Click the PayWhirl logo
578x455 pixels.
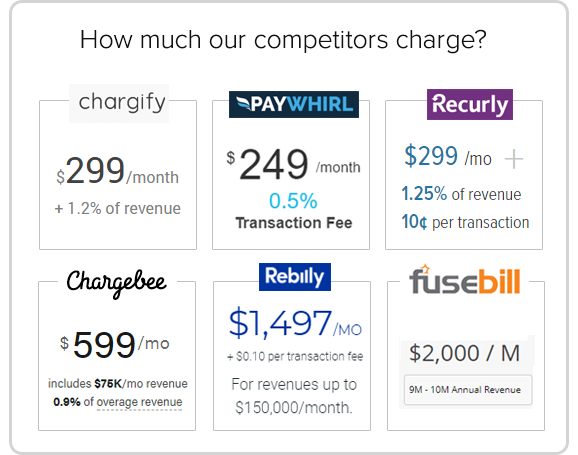294,104
